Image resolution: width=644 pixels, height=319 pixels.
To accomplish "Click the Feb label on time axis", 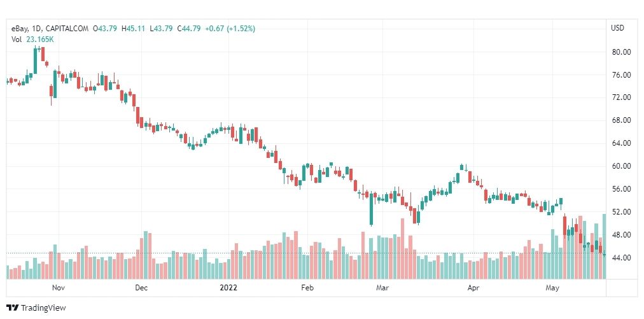I will (x=307, y=288).
